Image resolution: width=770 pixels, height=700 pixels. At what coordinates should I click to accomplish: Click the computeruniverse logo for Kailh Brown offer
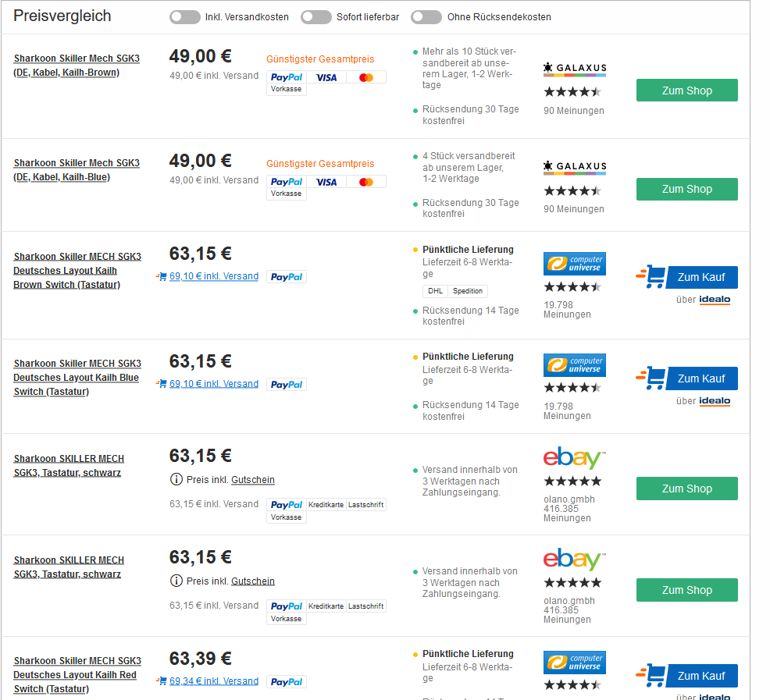575,263
